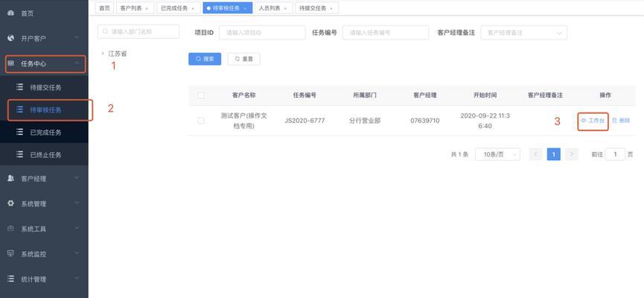Click the 系统监控 monitor icon
Image resolution: width=644 pixels, height=298 pixels.
(10, 253)
